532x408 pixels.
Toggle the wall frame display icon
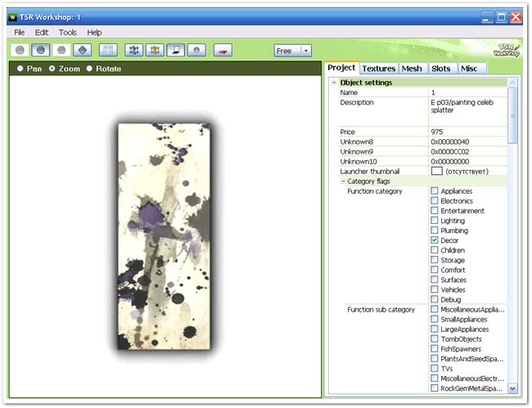(108, 50)
